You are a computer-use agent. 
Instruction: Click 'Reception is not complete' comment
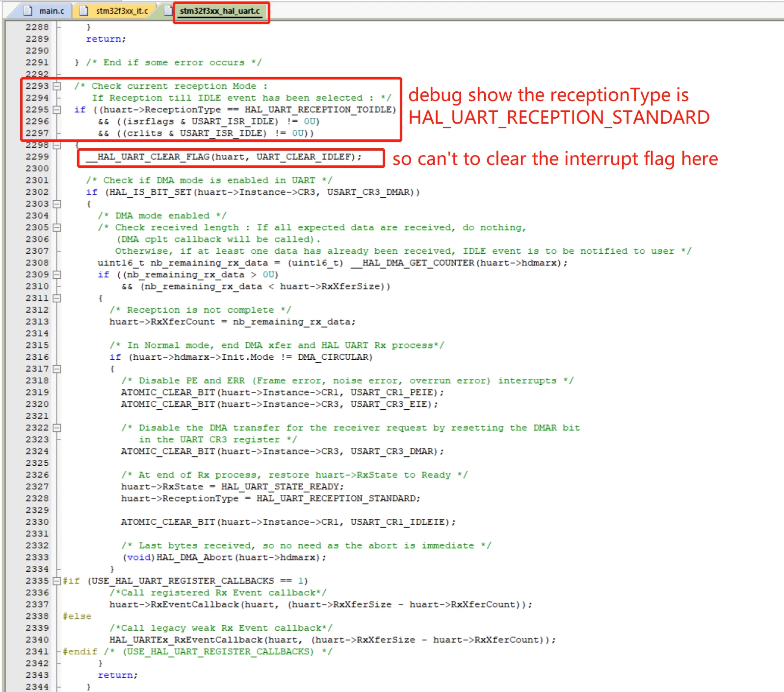(x=200, y=310)
